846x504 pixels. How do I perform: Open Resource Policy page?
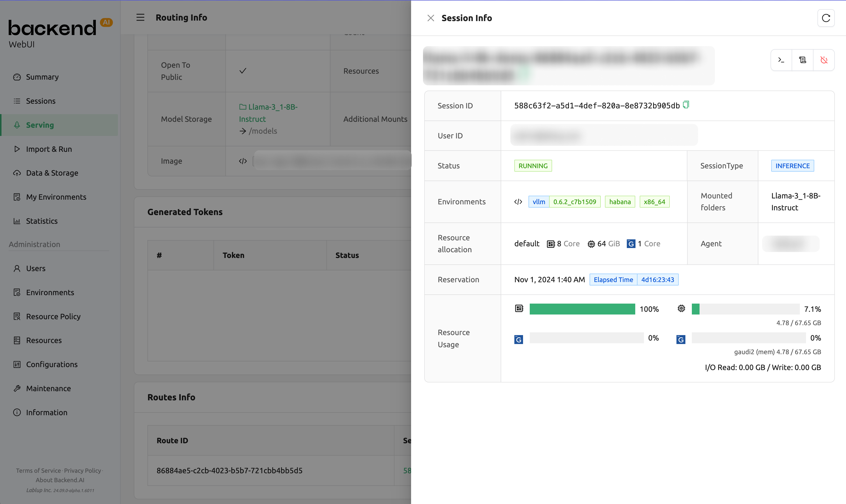60,316
